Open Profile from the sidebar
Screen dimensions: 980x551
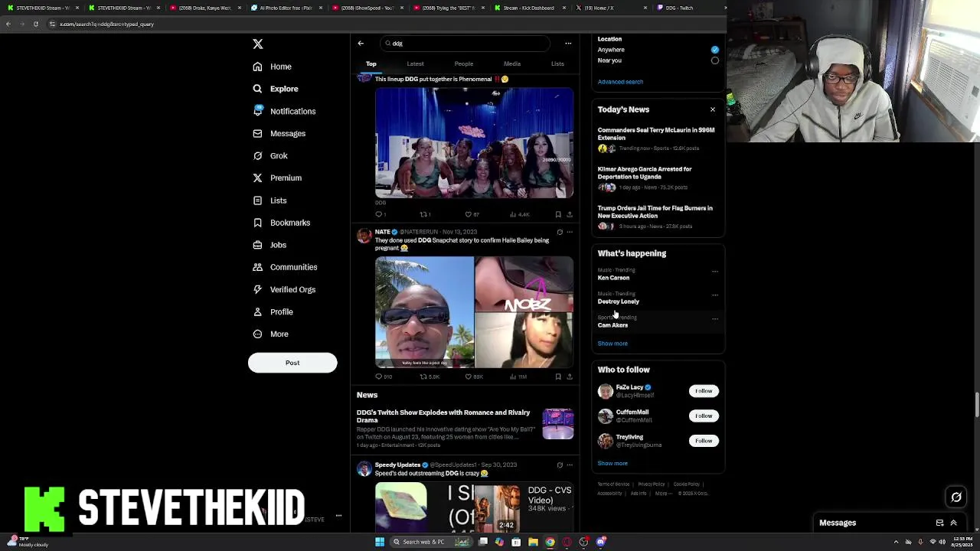273,311
